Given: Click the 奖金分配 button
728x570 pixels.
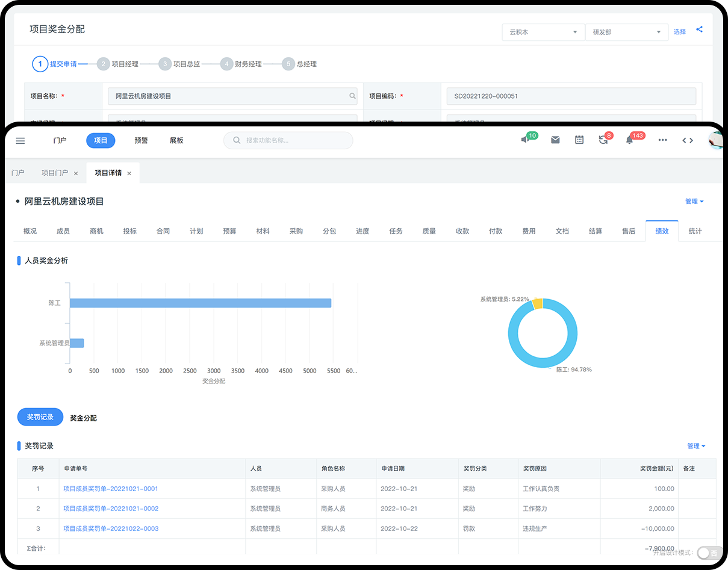Looking at the screenshot, I should [83, 418].
